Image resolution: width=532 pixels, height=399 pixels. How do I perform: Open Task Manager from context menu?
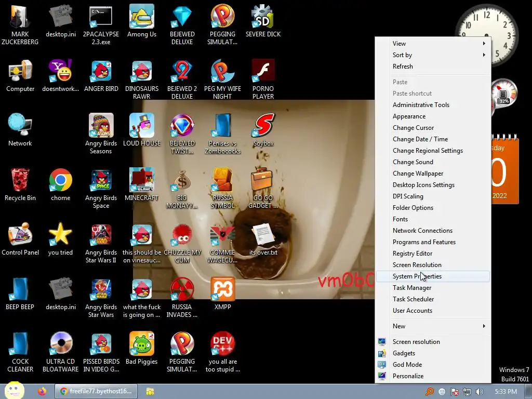[x=433, y=288]
